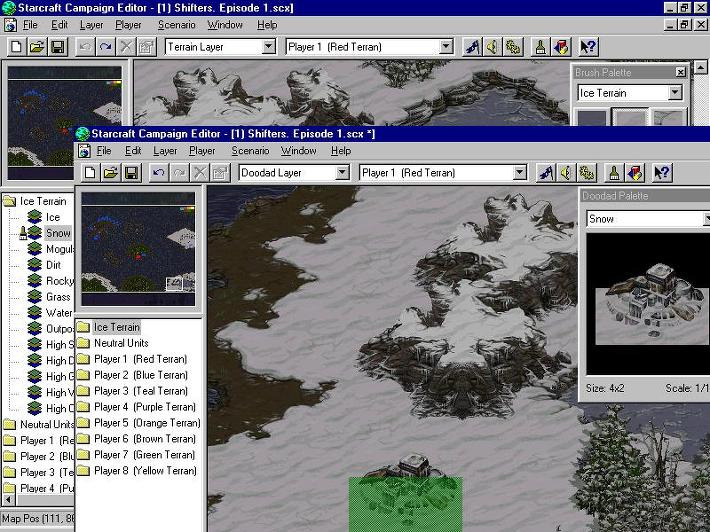Image resolution: width=710 pixels, height=532 pixels.
Task: Select Dirt terrain type in back window tree
Action: [x=53, y=265]
